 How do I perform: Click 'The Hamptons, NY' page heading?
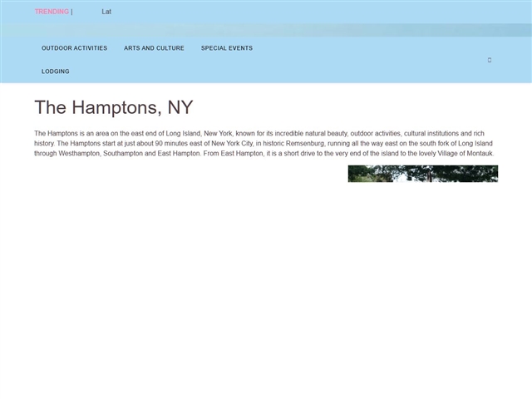coord(114,107)
